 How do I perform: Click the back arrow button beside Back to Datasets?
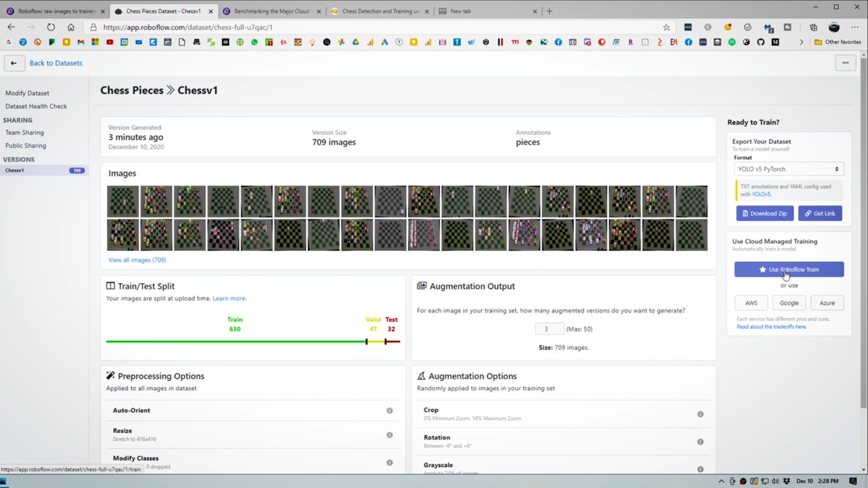(x=14, y=63)
